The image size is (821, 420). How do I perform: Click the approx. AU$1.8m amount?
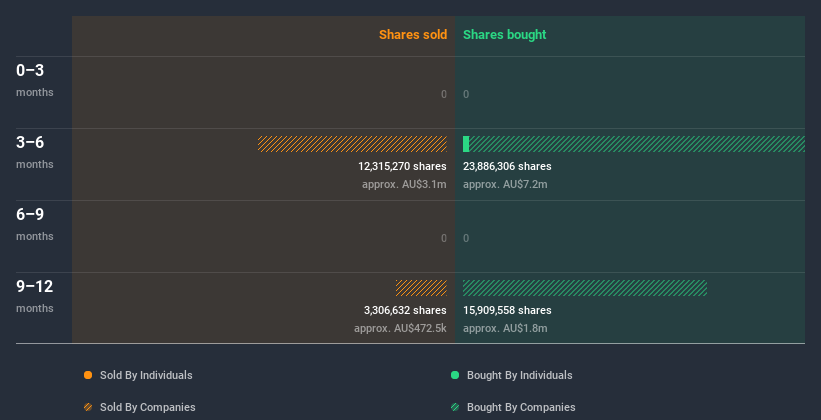click(x=505, y=328)
